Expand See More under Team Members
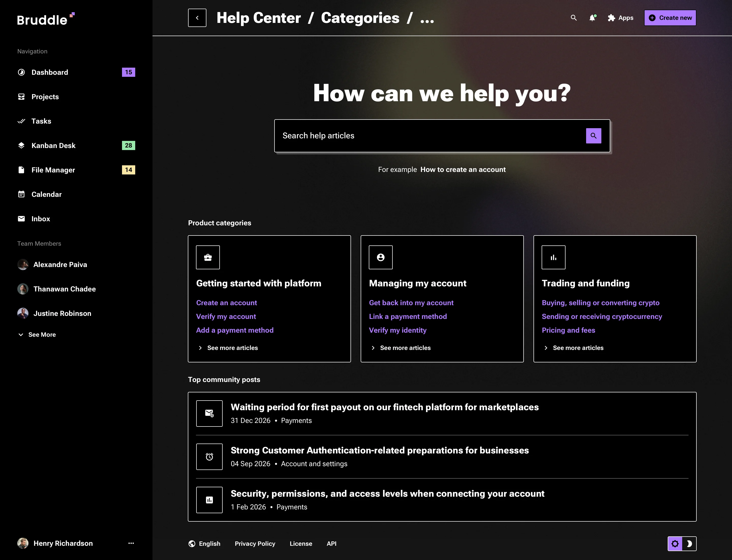The width and height of the screenshot is (732, 560). pos(37,334)
